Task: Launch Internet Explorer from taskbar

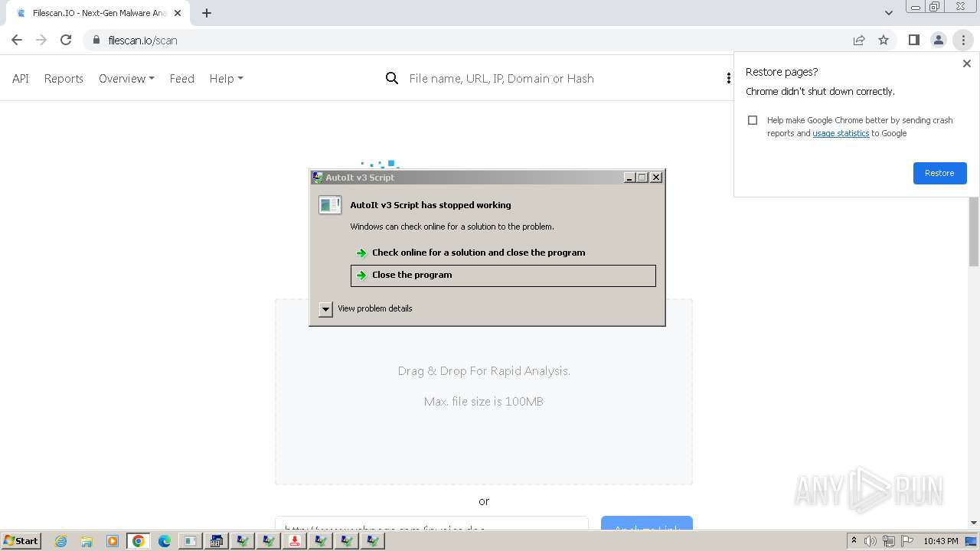Action: (x=60, y=541)
